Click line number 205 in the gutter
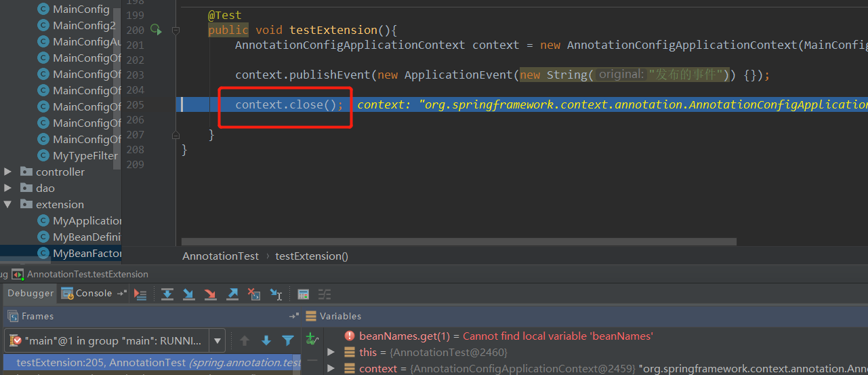The width and height of the screenshot is (868, 375). [x=135, y=104]
